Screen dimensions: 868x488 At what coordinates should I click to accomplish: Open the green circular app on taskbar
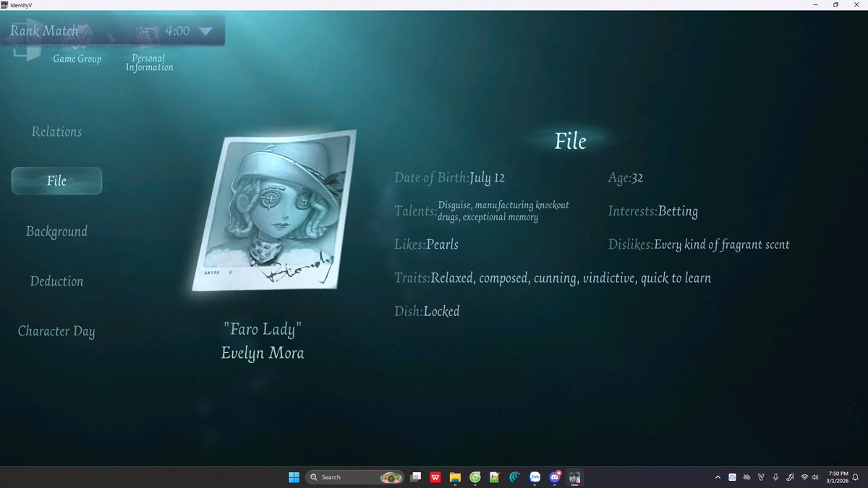pyautogui.click(x=475, y=477)
